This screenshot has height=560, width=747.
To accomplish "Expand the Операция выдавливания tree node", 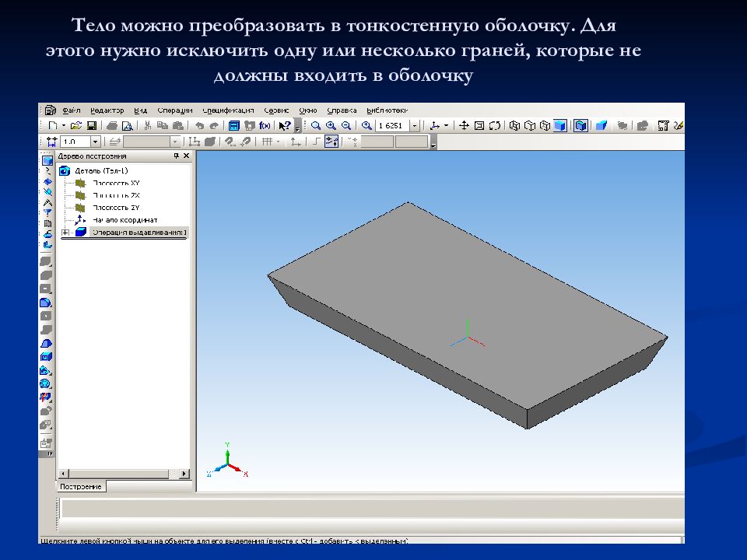I will (65, 233).
